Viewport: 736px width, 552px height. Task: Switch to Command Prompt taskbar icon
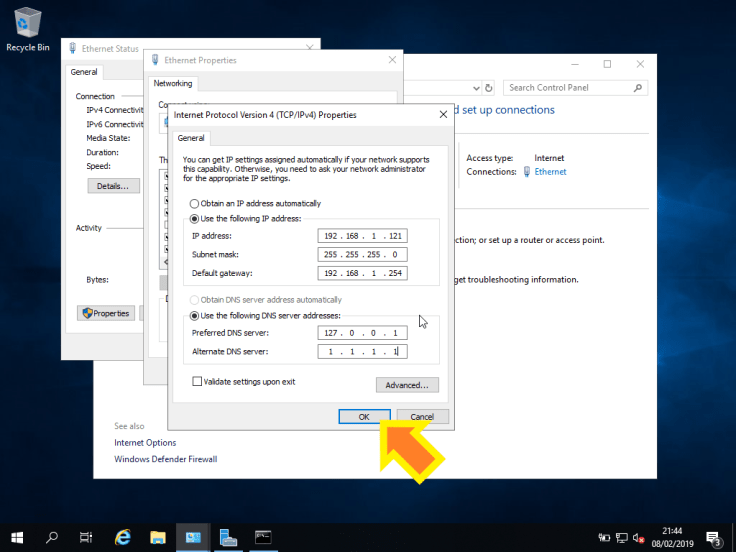pos(263,537)
